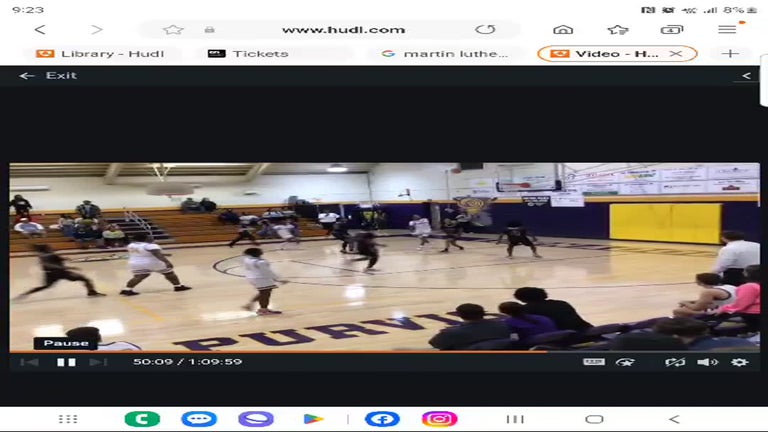The image size is (768, 432).
Task: Go back in the browser
Action: pyautogui.click(x=40, y=29)
